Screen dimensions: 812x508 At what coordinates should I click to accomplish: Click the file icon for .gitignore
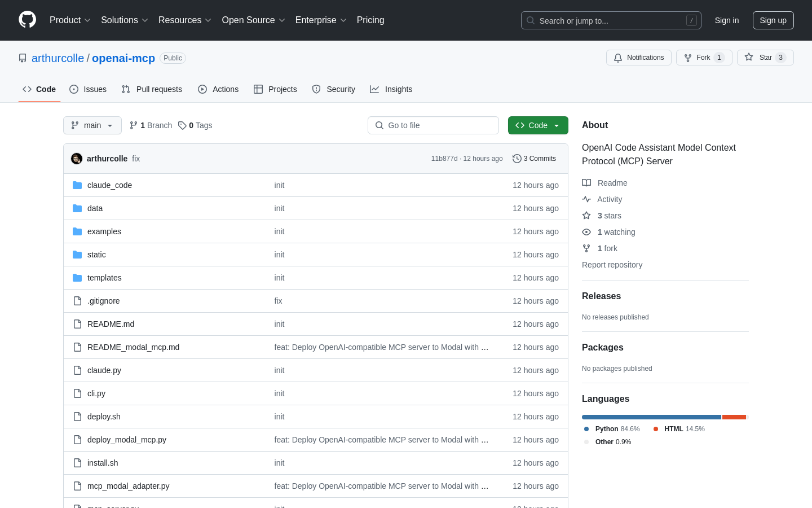pos(77,301)
